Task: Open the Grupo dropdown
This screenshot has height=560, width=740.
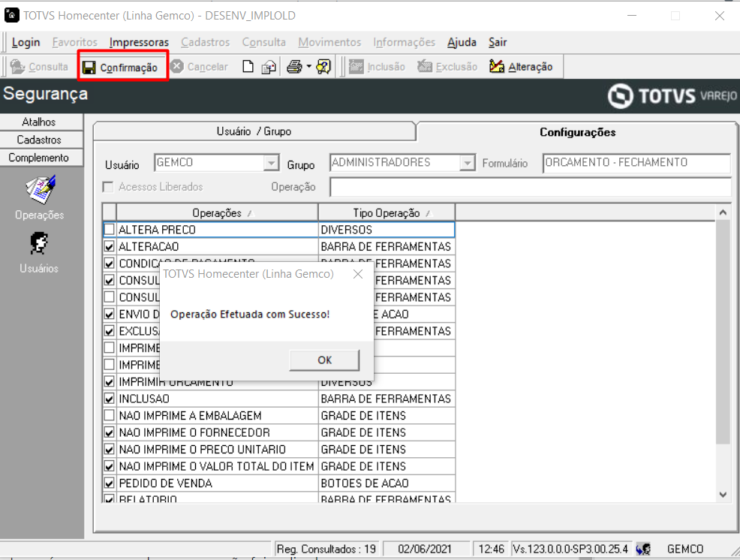Action: (x=467, y=163)
